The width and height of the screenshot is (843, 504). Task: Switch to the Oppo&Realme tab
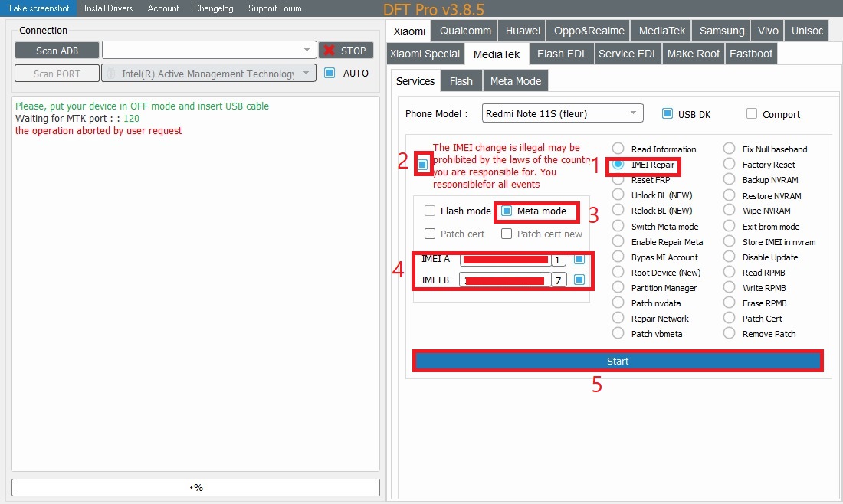pos(589,31)
